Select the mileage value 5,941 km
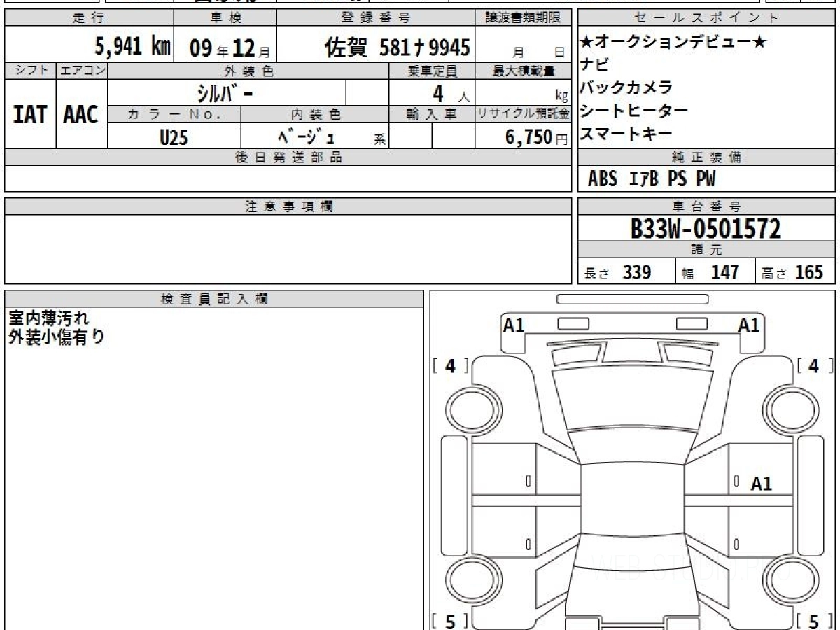The image size is (840, 630). point(132,47)
